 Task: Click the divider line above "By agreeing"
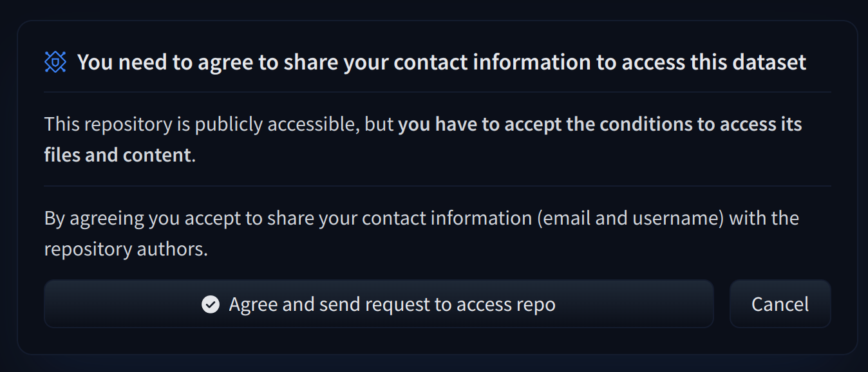point(437,186)
